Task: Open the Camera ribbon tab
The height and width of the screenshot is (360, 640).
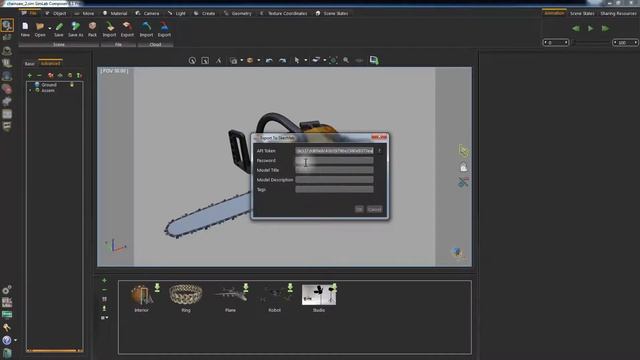Action: point(147,13)
